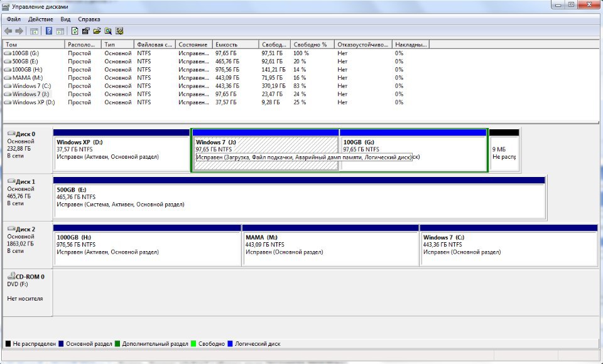Click the 141,21 ГБ free space cell
603x364 pixels.
273,70
